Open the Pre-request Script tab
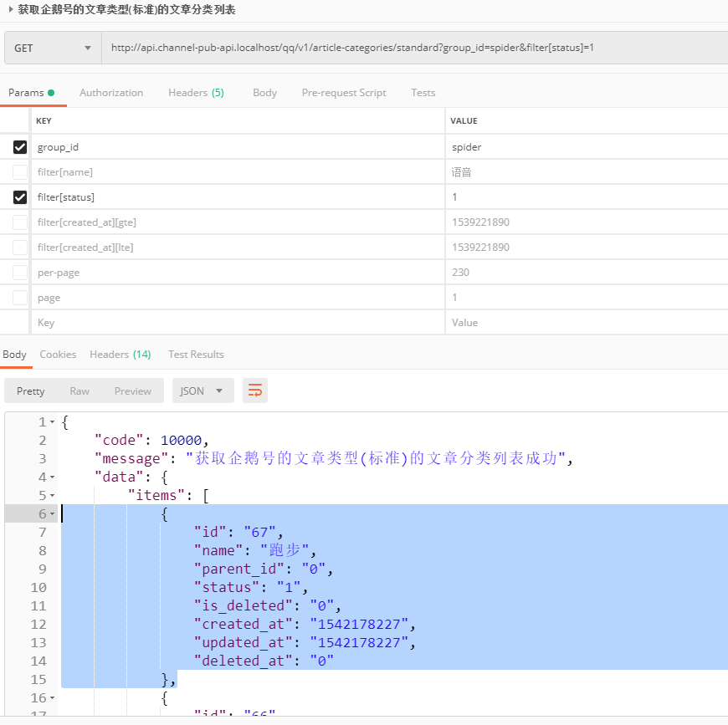Image resolution: width=728 pixels, height=725 pixels. click(x=344, y=93)
